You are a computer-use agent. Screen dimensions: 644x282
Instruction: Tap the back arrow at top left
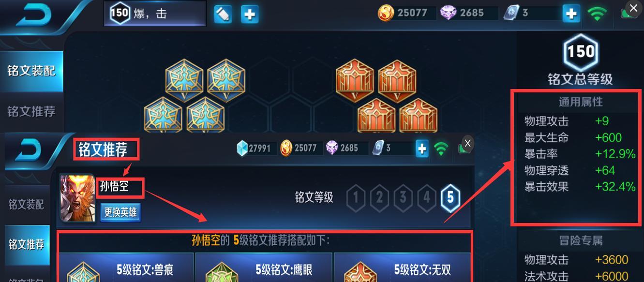click(x=35, y=15)
